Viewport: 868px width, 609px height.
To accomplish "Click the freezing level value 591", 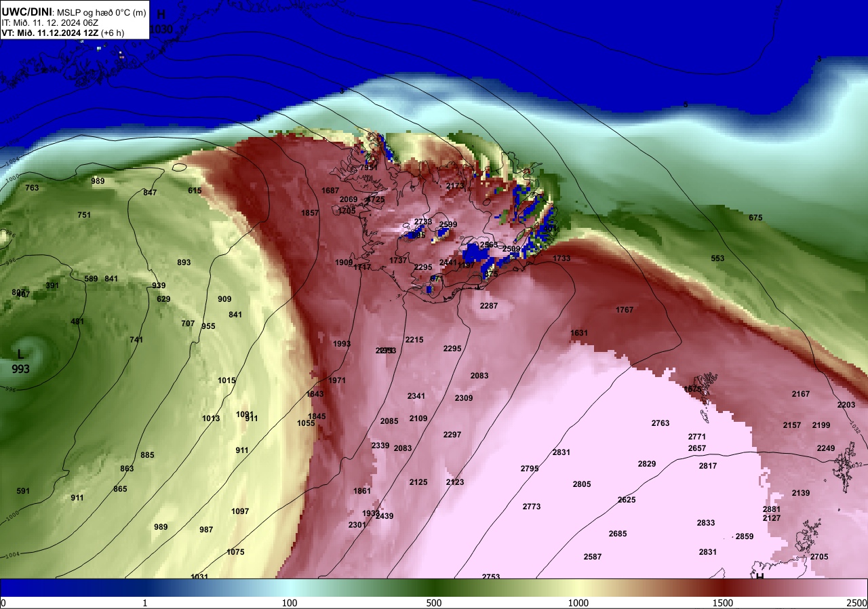I will 23,491.
